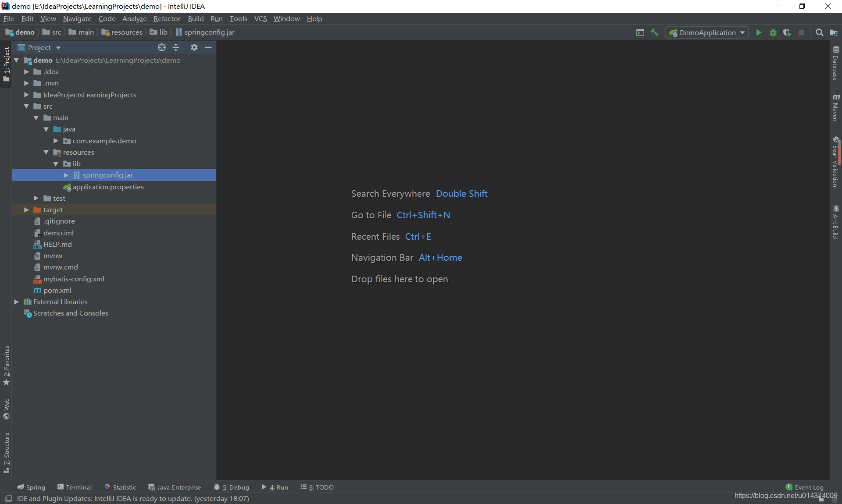The image size is (842, 504).
Task: Select the .gitignore file
Action: (x=54, y=221)
